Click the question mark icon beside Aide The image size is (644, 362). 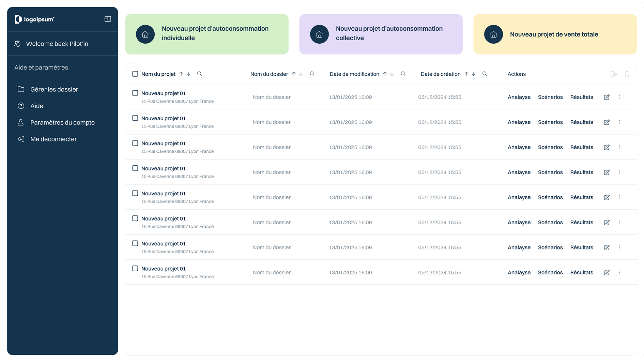[21, 106]
